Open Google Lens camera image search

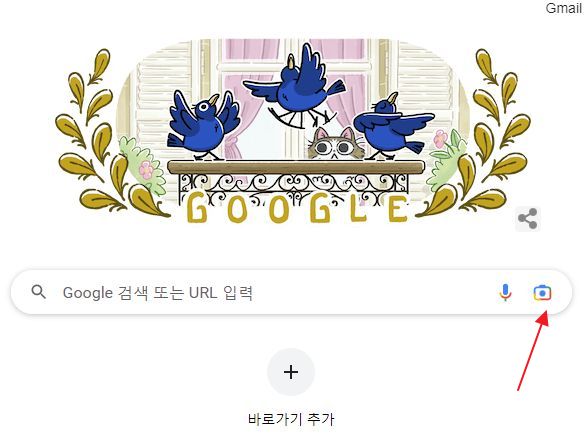(x=542, y=292)
